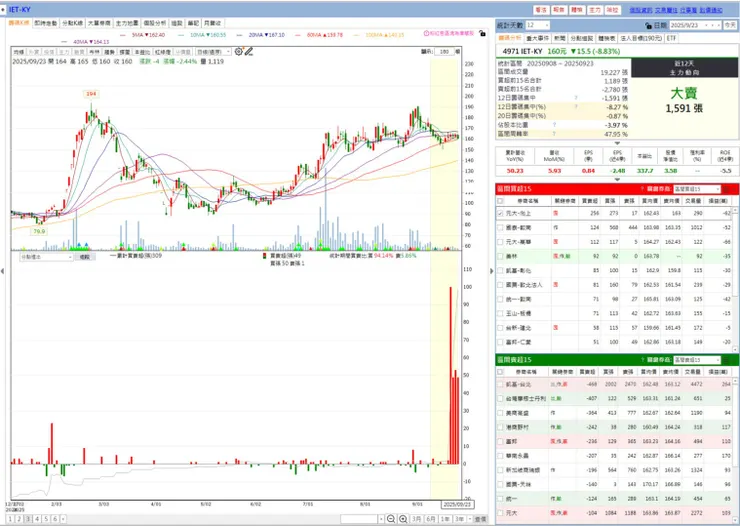Expand the triangle below the EPS metrics row

(617, 180)
